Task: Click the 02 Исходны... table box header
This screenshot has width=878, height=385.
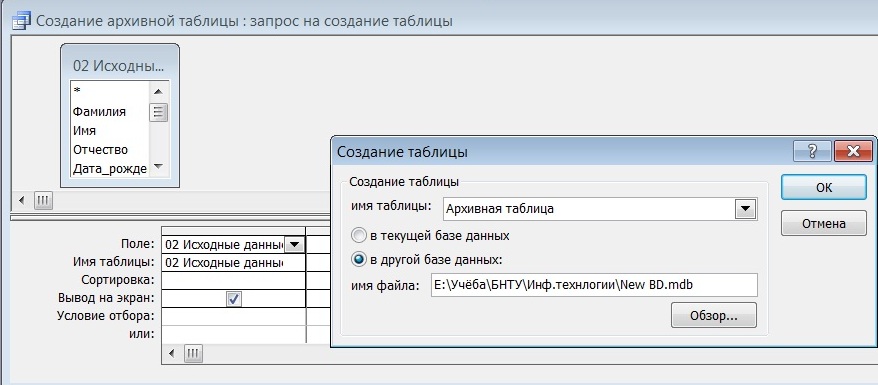Action: 119,65
